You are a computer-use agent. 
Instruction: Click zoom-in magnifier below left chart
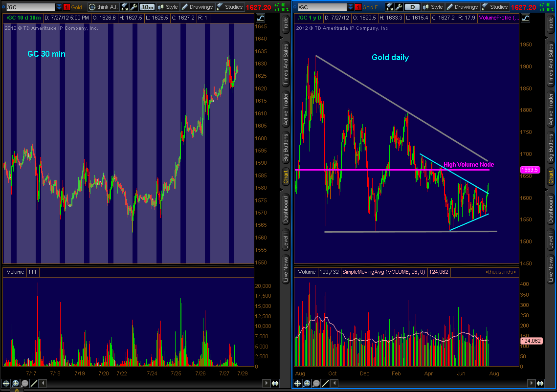pos(16,383)
